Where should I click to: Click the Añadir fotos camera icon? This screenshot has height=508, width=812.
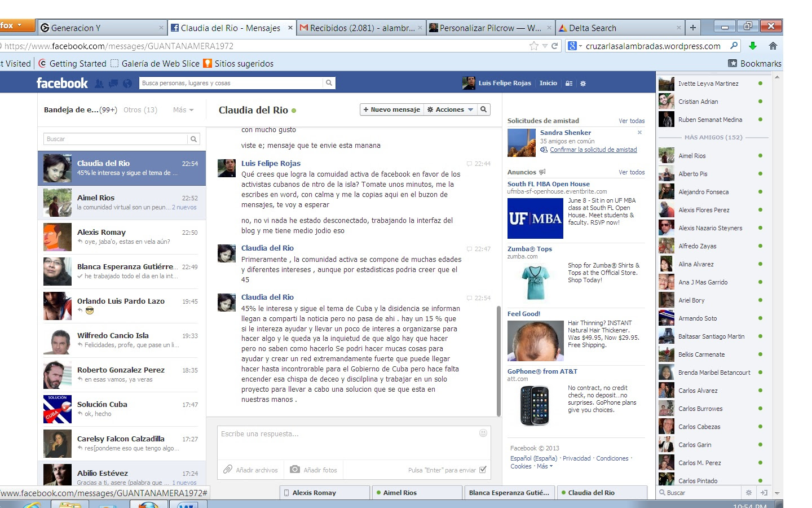click(x=295, y=470)
